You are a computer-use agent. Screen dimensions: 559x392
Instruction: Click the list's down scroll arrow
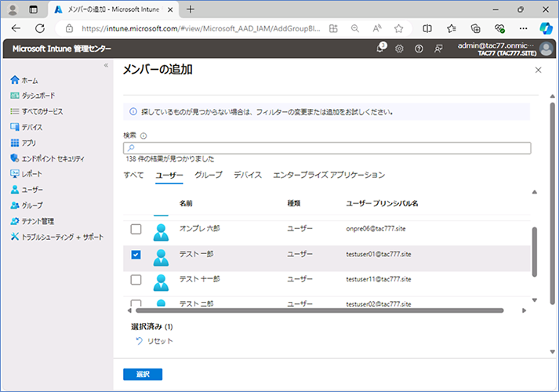[x=535, y=300]
